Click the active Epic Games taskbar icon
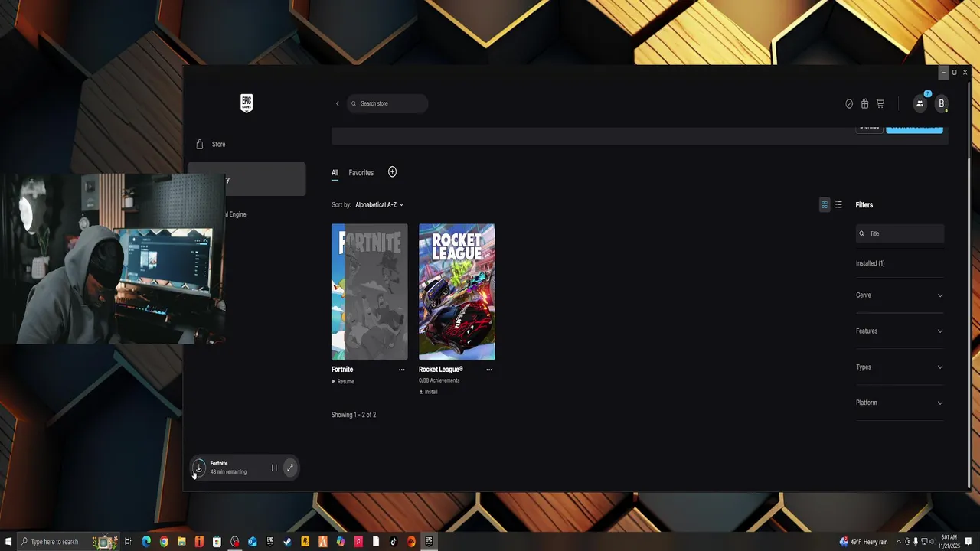The height and width of the screenshot is (551, 980). (x=429, y=542)
